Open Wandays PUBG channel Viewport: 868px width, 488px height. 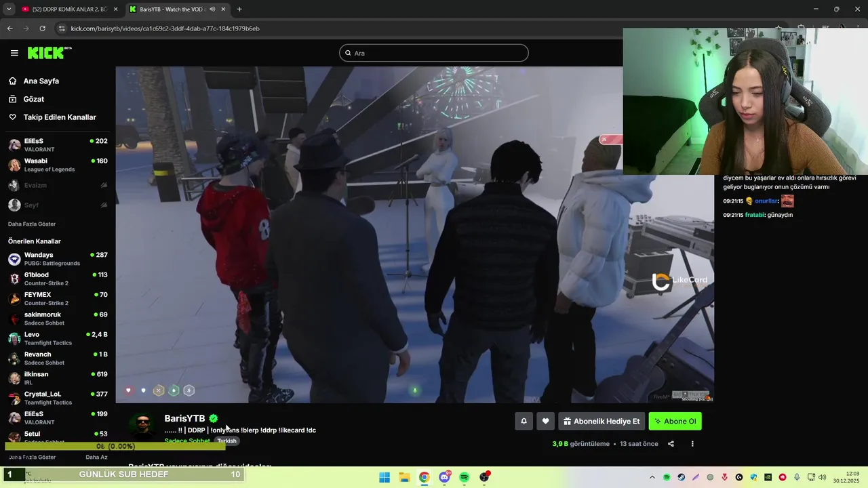pos(58,259)
